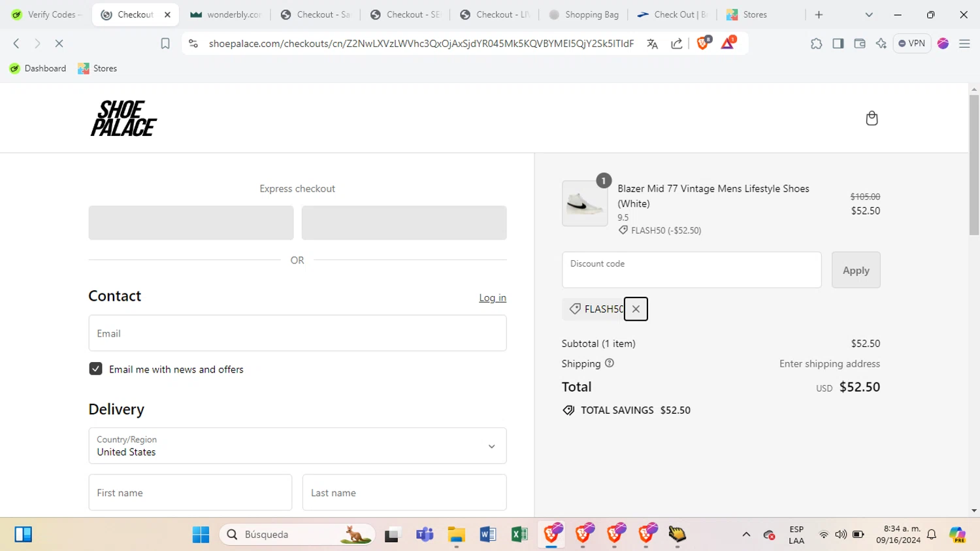Click the first Express checkout button
The width and height of the screenshot is (980, 551).
(191, 223)
